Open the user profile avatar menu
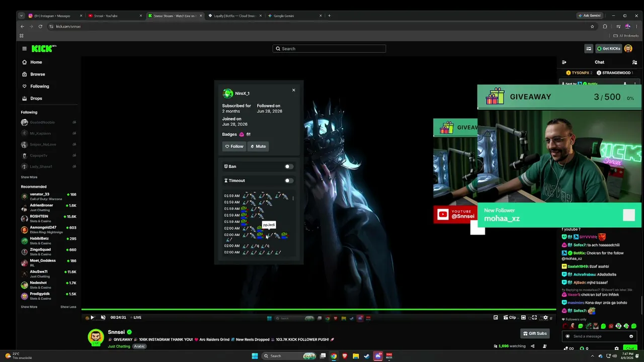Screen dimensions: 644x362 click(628, 49)
